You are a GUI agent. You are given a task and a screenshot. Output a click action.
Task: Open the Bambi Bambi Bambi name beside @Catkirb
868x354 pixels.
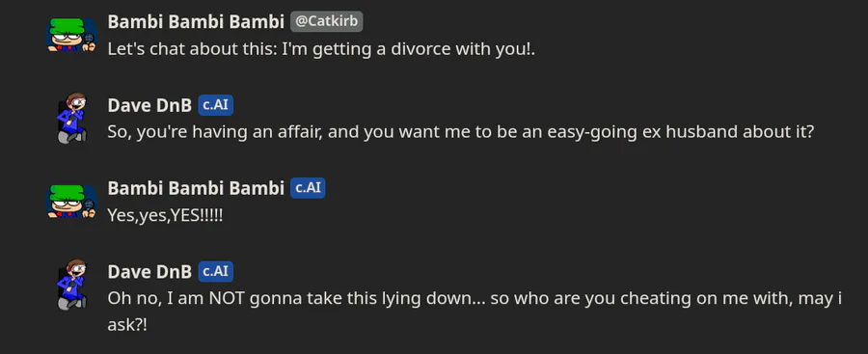tap(196, 21)
